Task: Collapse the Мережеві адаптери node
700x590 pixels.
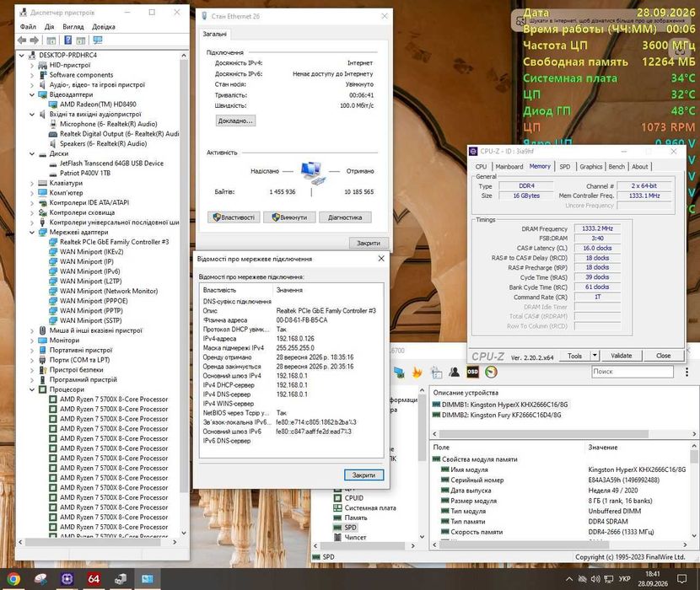Action: pyautogui.click(x=32, y=232)
